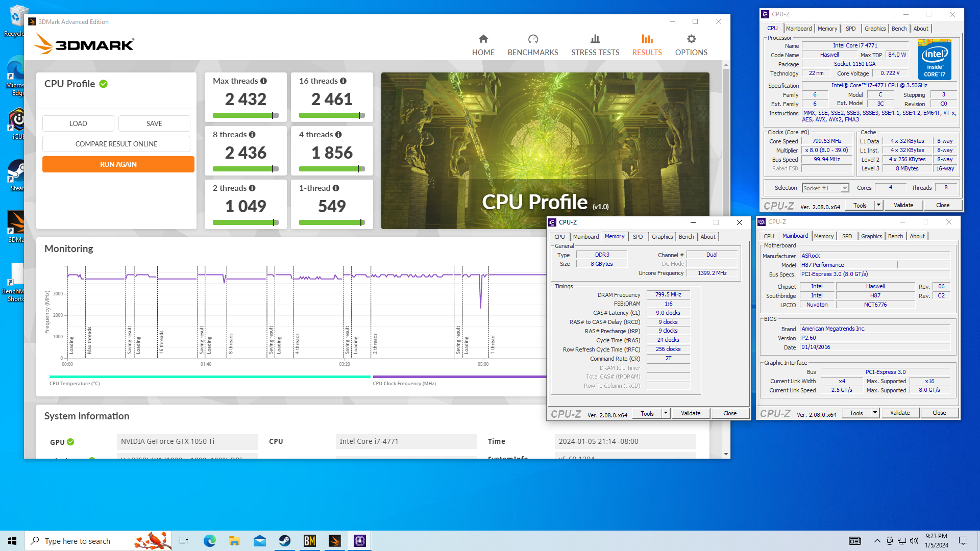This screenshot has height=551, width=980.
Task: Click the 1-thread score bar
Action: [332, 222]
